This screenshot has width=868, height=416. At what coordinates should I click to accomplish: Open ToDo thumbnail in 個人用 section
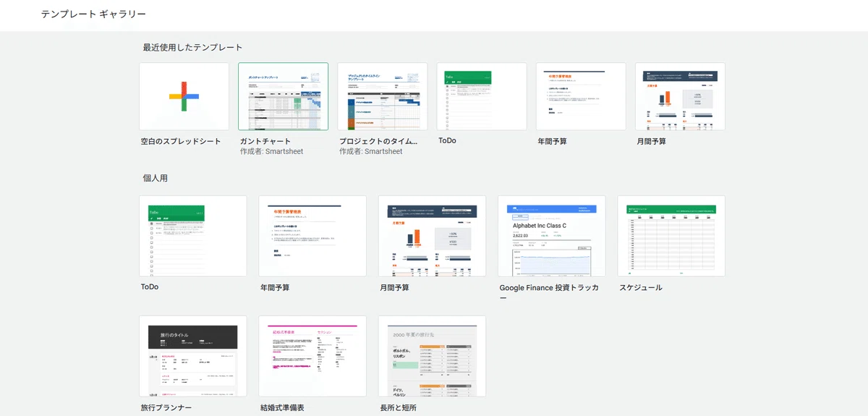point(193,236)
